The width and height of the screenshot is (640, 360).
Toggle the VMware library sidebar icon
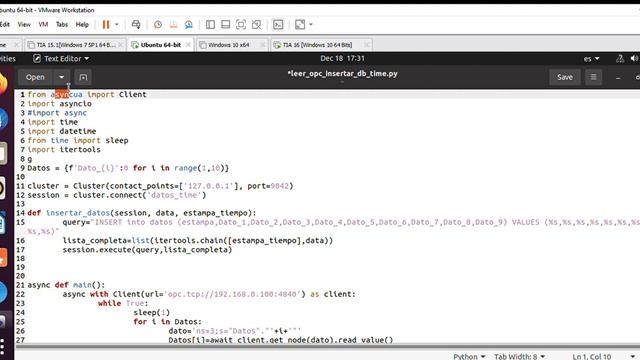click(x=210, y=24)
